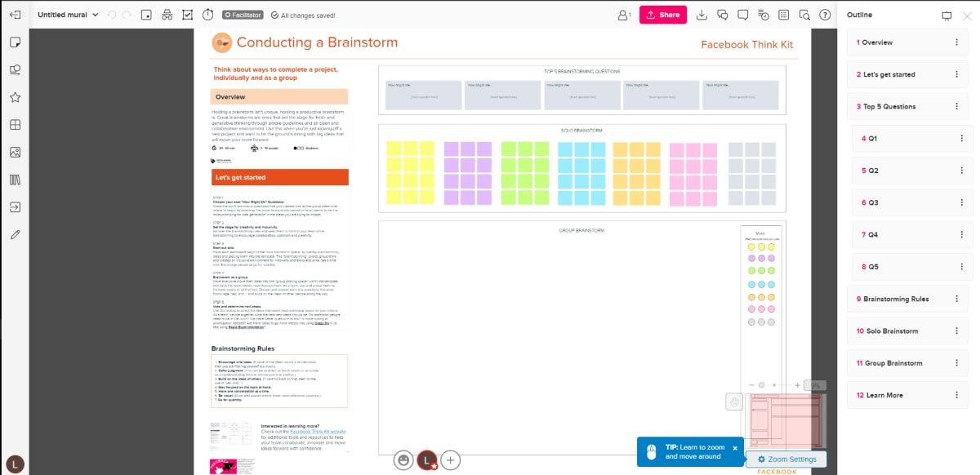Select the shapes and text tool in sidebar
Image resolution: width=980 pixels, height=475 pixels.
[x=15, y=69]
